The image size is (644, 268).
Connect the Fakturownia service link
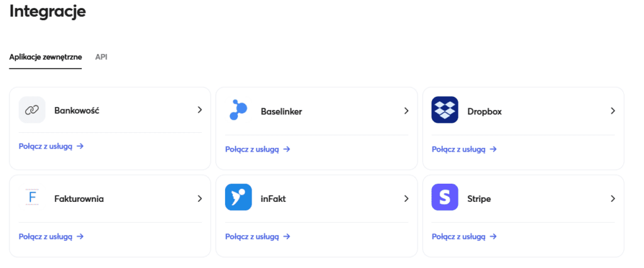click(51, 237)
